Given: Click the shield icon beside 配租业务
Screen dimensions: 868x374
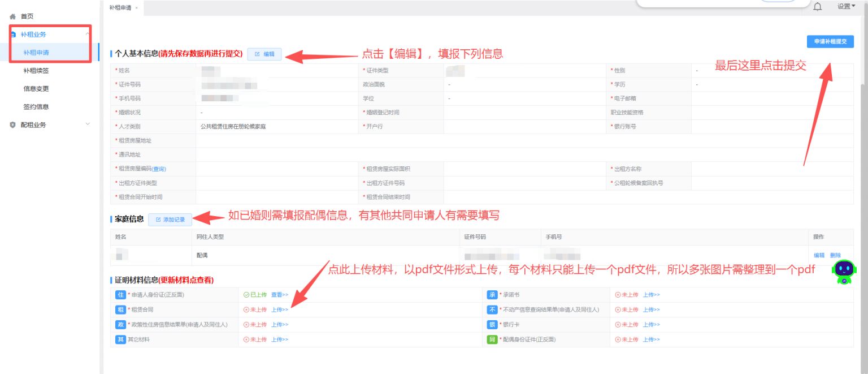Looking at the screenshot, I should (x=12, y=125).
